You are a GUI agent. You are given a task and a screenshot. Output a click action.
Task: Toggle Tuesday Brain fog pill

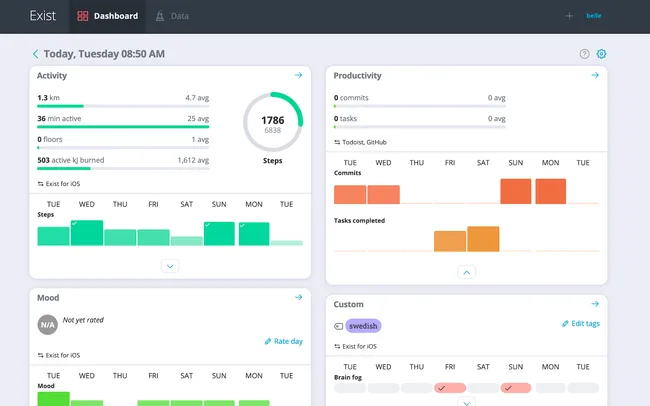click(350, 388)
